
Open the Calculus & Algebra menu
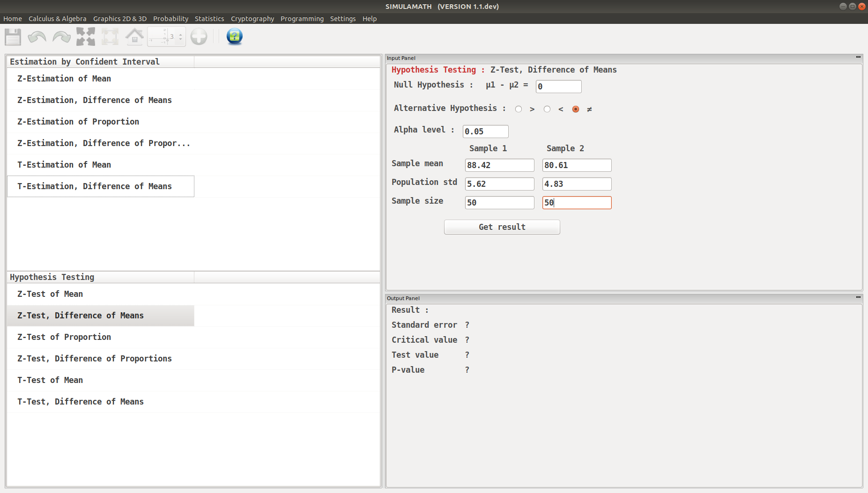[x=58, y=19]
